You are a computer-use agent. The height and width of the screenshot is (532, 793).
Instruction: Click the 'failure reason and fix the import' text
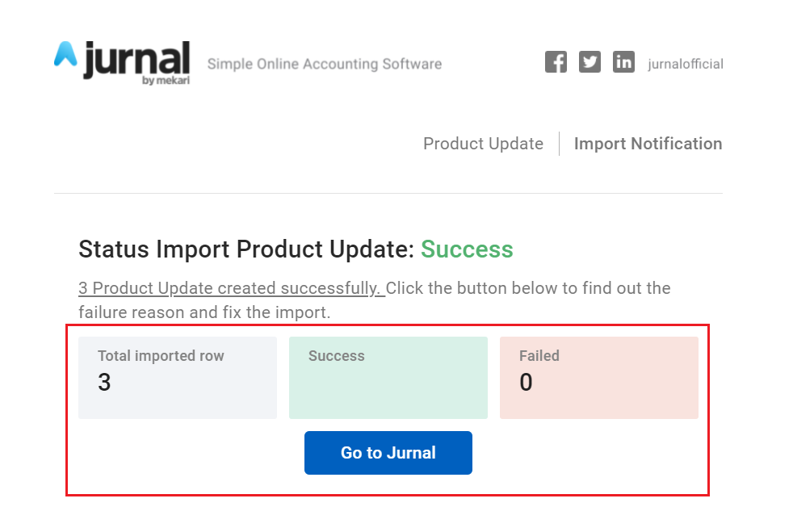click(x=204, y=312)
